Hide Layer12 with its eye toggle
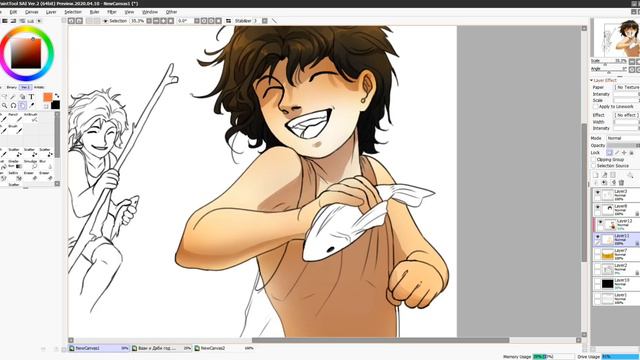640x360 pixels. pyautogui.click(x=600, y=222)
